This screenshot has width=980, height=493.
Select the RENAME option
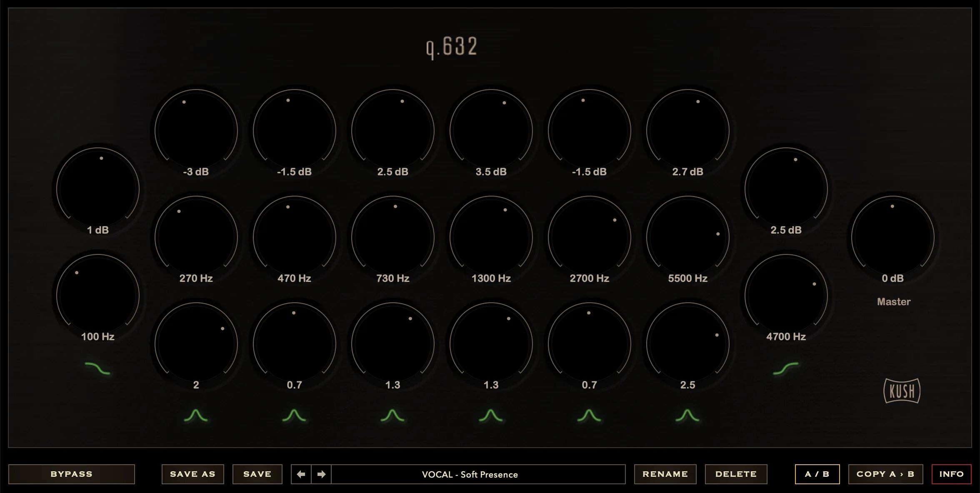(665, 474)
